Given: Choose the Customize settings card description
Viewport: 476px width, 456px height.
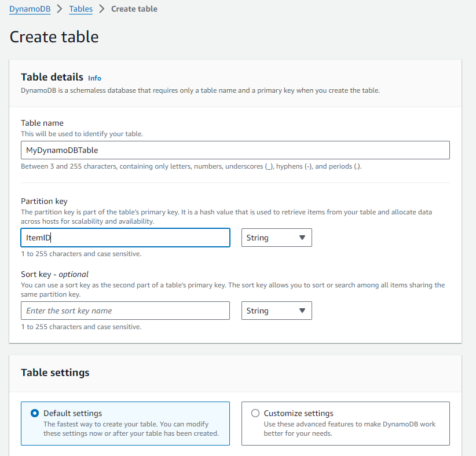Looking at the screenshot, I should coord(349,429).
